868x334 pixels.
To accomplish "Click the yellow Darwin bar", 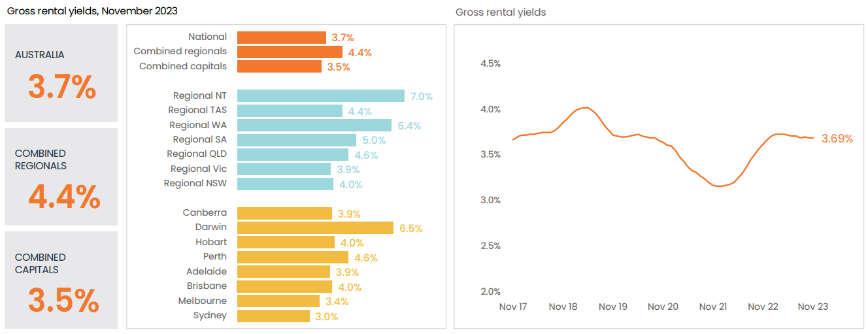I will 315,227.
